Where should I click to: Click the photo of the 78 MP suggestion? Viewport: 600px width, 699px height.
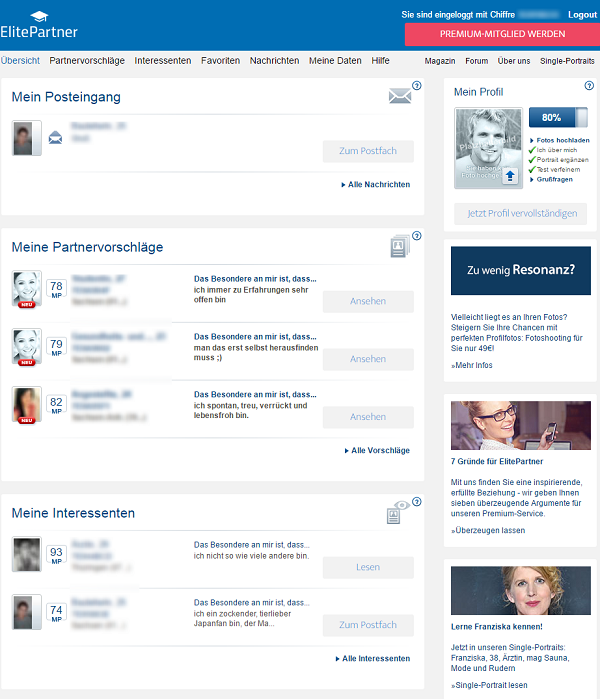pos(27,288)
